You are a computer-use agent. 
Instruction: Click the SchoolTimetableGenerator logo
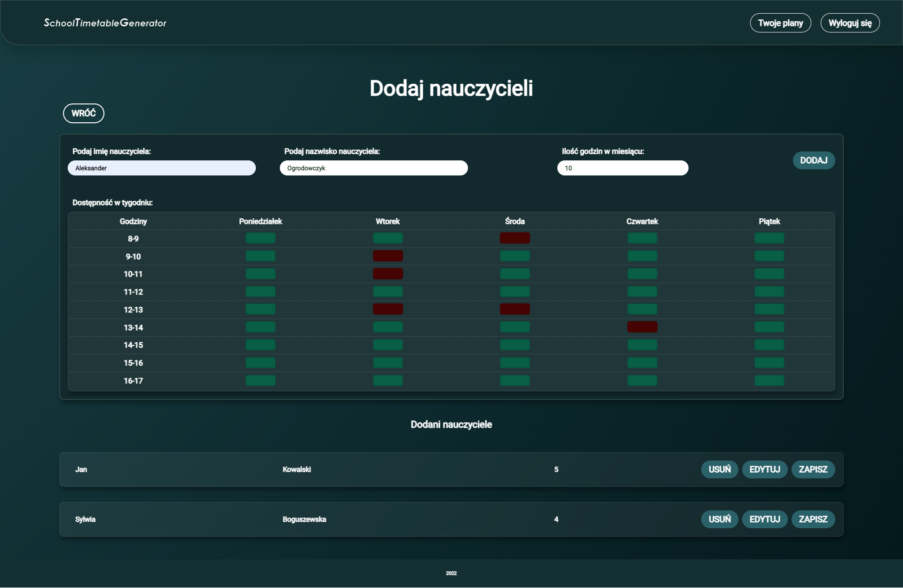(105, 23)
